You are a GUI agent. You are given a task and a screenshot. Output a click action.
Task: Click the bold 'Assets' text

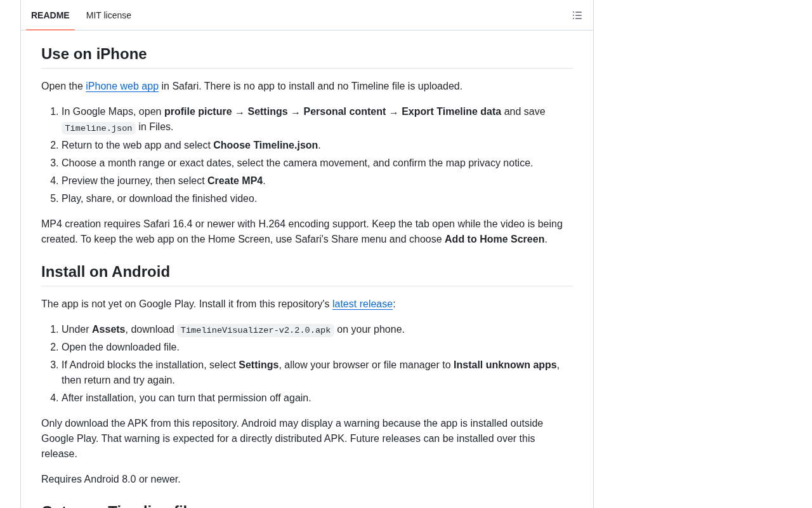click(x=108, y=329)
